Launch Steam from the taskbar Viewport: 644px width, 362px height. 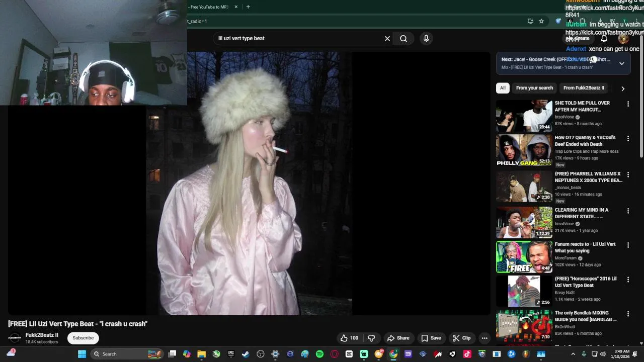click(246, 354)
